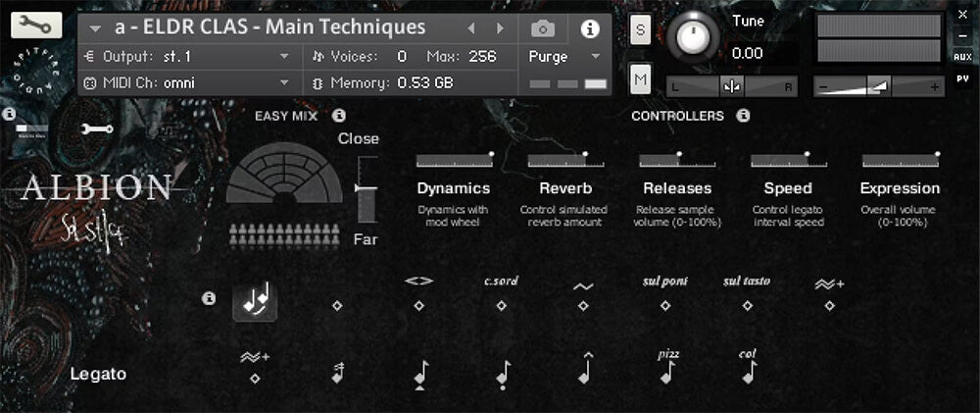Image resolution: width=980 pixels, height=413 pixels.
Task: Click the Legato articulation name label
Action: 98,374
